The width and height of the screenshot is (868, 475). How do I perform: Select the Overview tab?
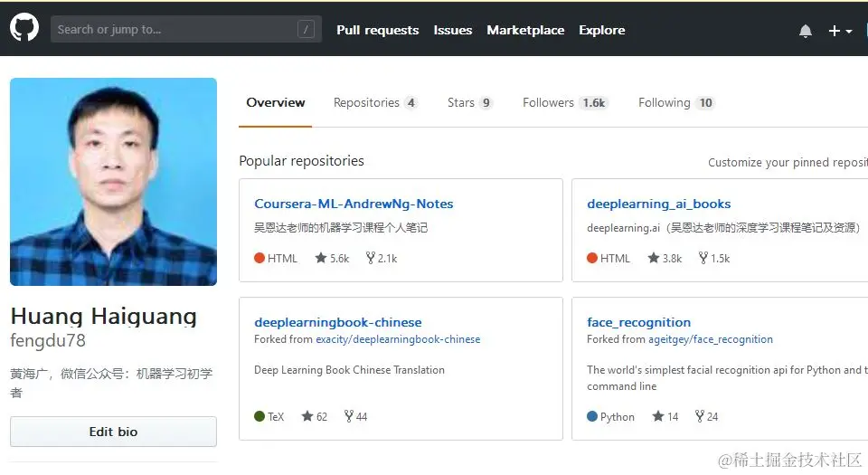275,102
